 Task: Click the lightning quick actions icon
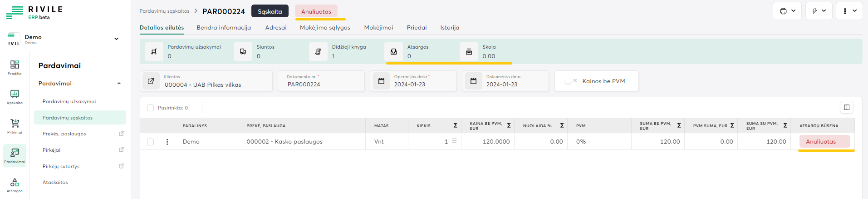tap(815, 11)
